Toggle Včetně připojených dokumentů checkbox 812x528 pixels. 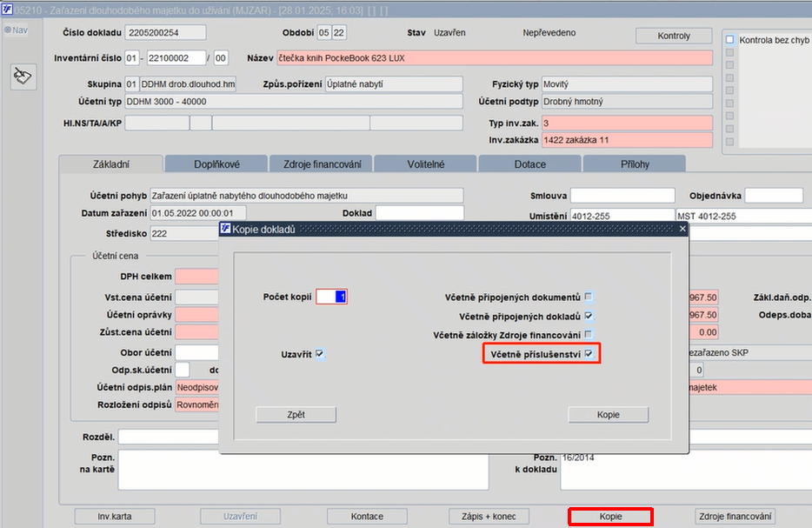click(x=589, y=297)
